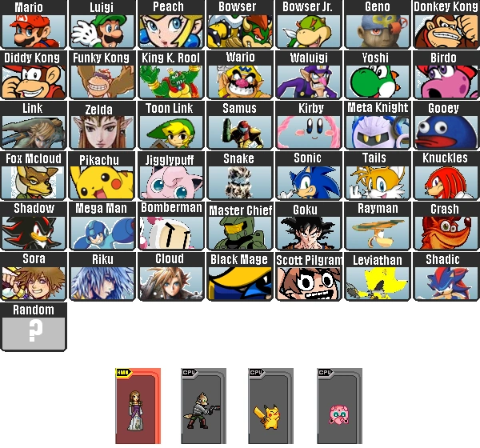Screen dimensions: 480x448
Task: Choose Black Mage portrait
Action: coord(240,277)
